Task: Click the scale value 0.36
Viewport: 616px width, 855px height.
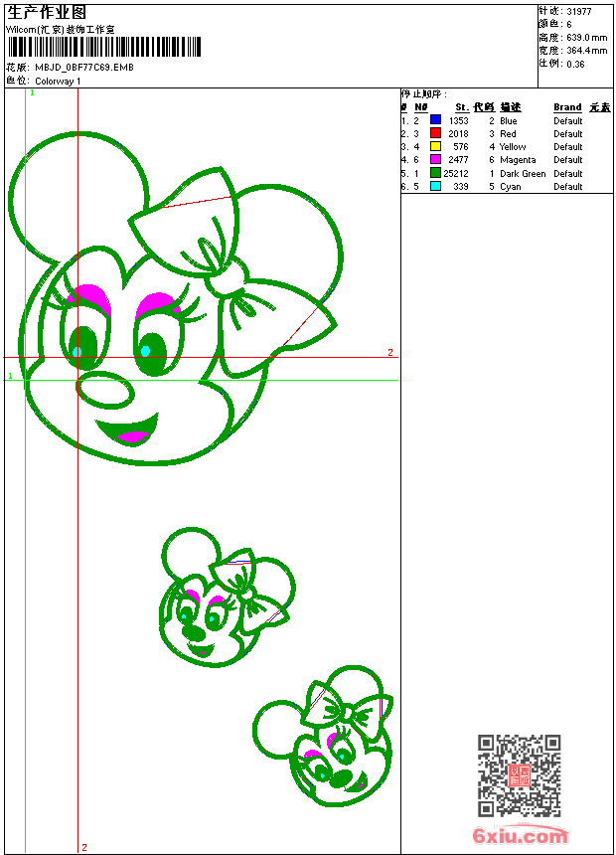Action: pyautogui.click(x=575, y=64)
